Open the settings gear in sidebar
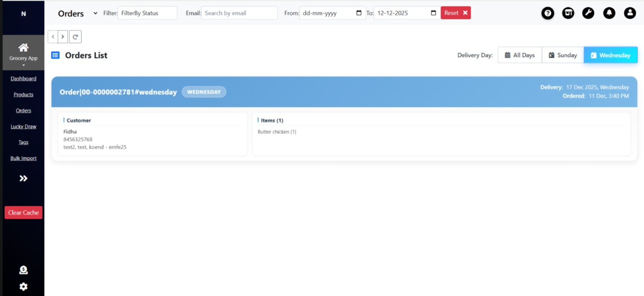The width and height of the screenshot is (644, 296). (23, 287)
